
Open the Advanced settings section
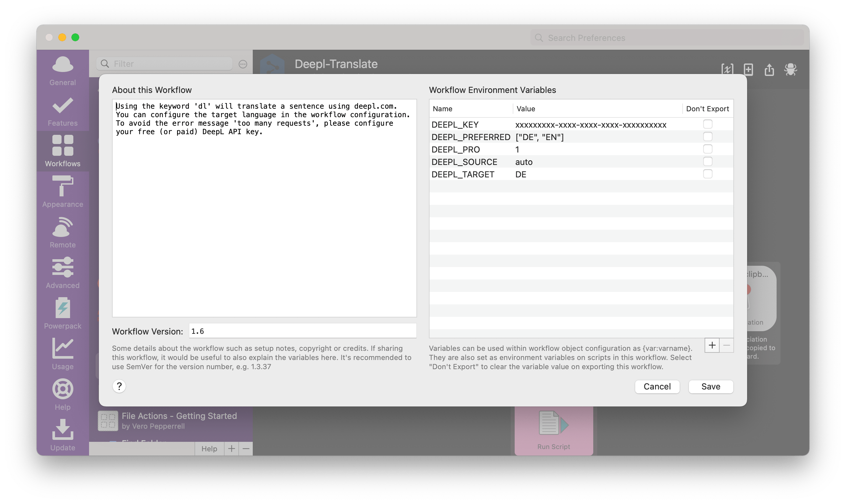tap(63, 273)
